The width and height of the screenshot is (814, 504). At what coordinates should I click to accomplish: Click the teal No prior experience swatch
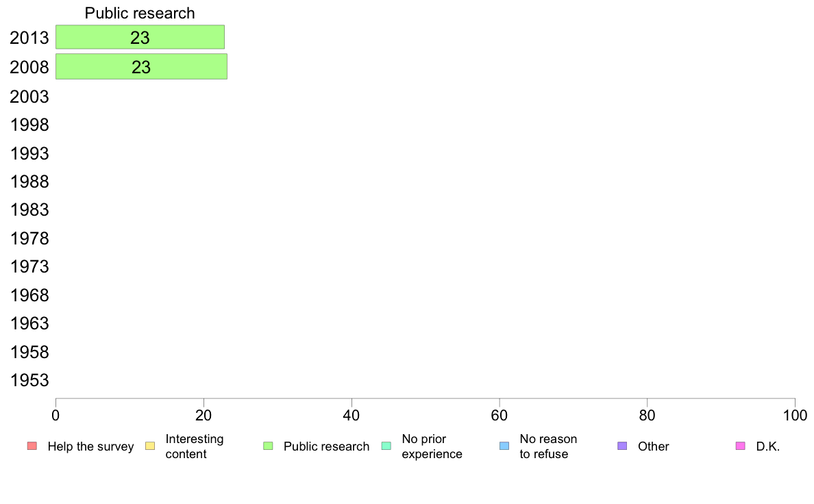pos(386,446)
